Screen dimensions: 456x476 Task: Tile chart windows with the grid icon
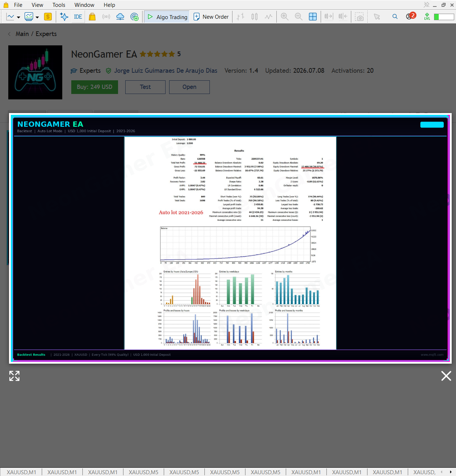tap(313, 17)
